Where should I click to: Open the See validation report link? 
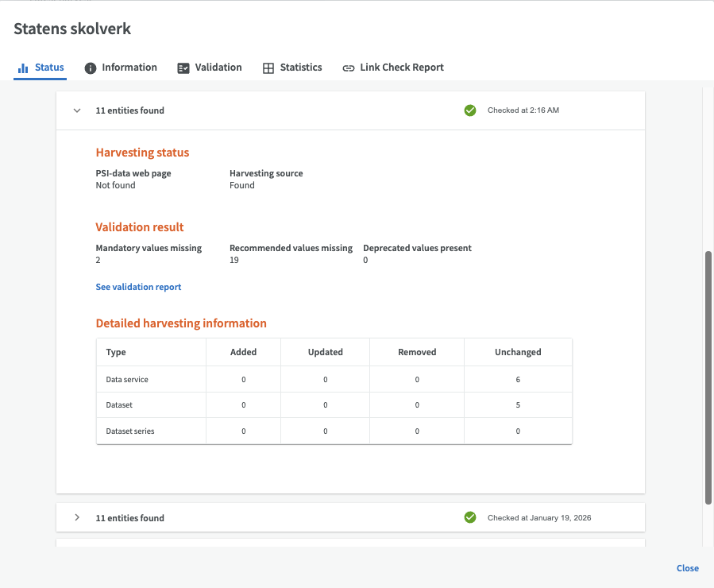click(138, 287)
